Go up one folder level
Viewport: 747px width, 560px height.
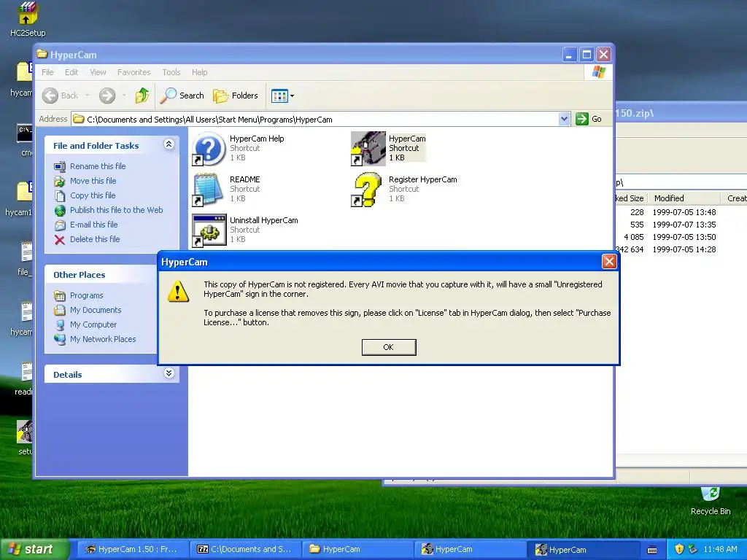tap(142, 96)
